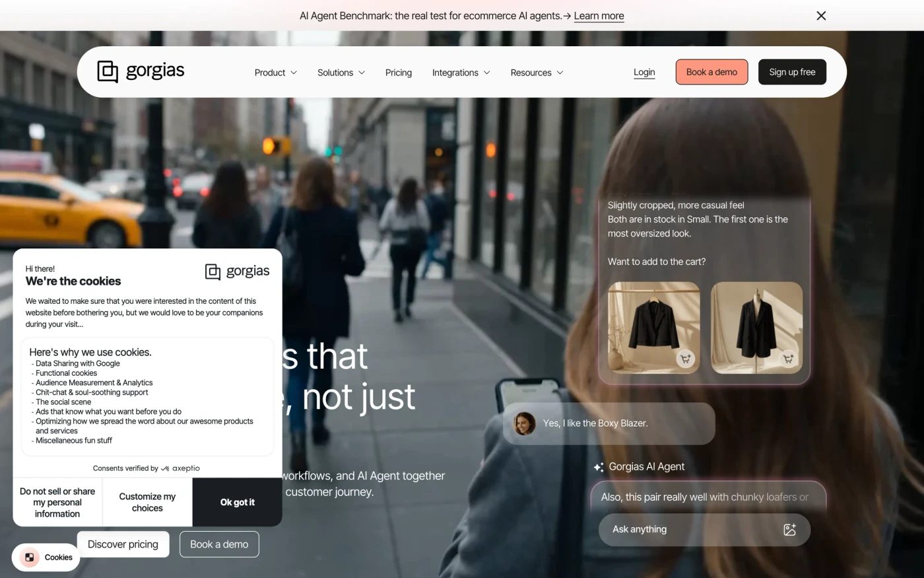Click the axeptio consent verification link
924x578 pixels.
point(146,468)
